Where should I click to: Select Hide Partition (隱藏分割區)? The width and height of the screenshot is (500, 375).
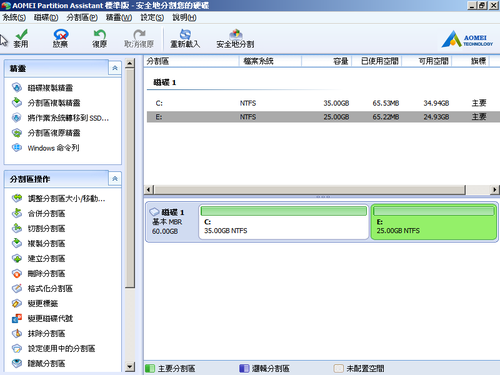46,363
